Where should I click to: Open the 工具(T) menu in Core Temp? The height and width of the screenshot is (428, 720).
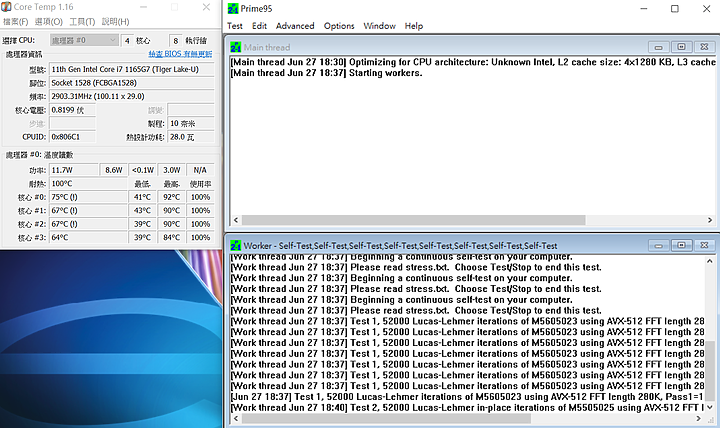[82, 22]
